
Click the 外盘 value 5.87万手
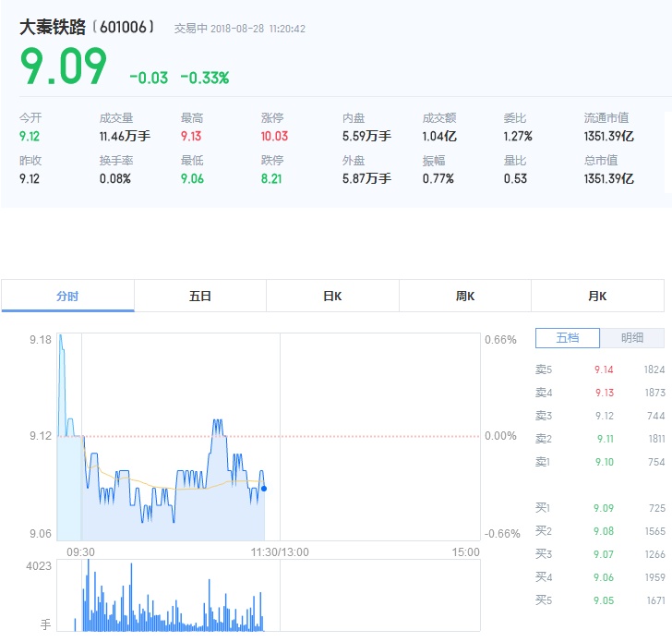[366, 178]
